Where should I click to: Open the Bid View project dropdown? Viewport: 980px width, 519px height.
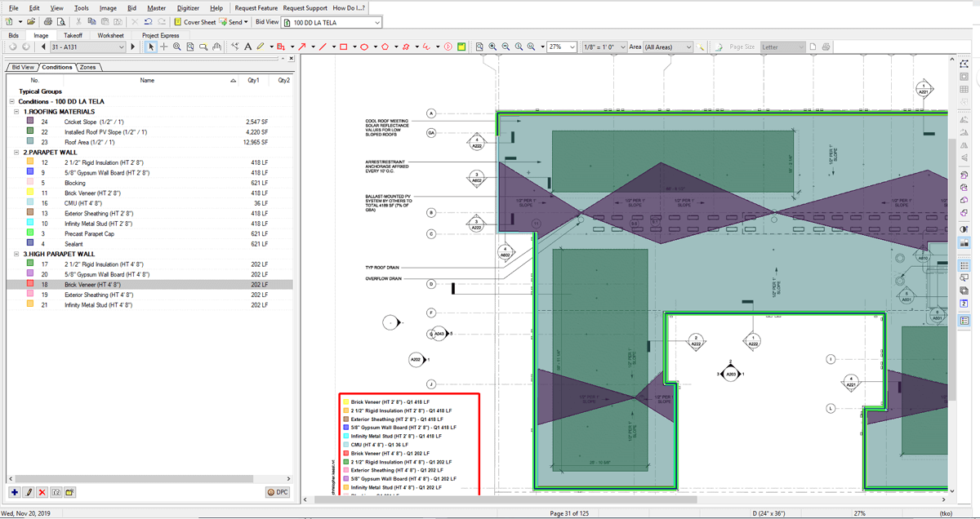(x=376, y=23)
